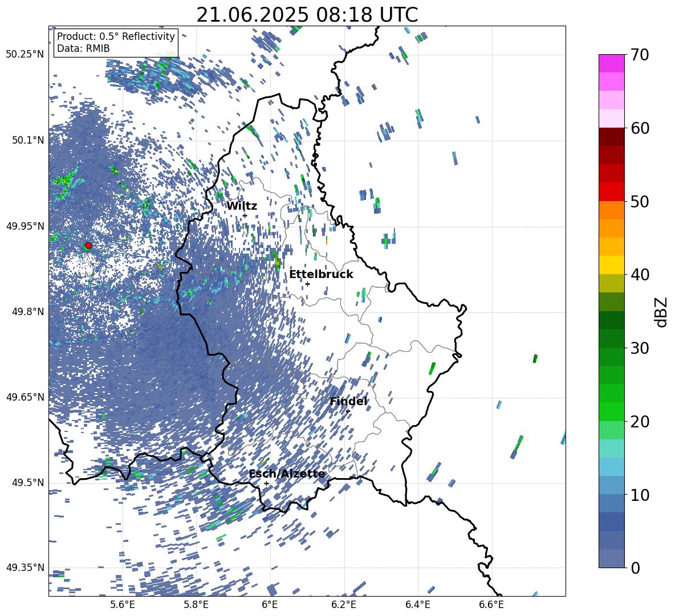Click the 50.25°N latitude axis label
The image size is (675, 616).
(26, 55)
